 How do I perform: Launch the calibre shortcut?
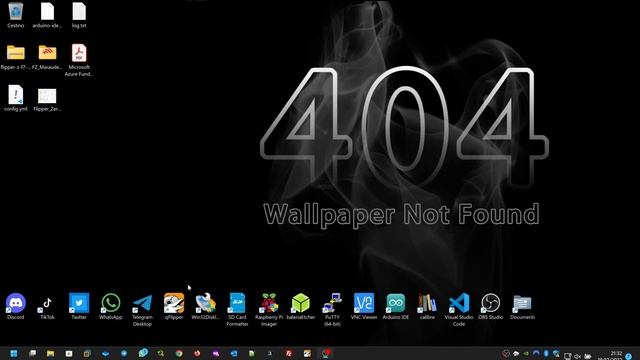427,306
